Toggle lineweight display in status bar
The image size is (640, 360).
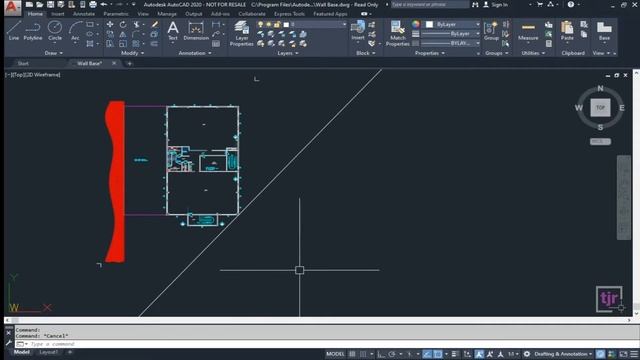click(455, 354)
